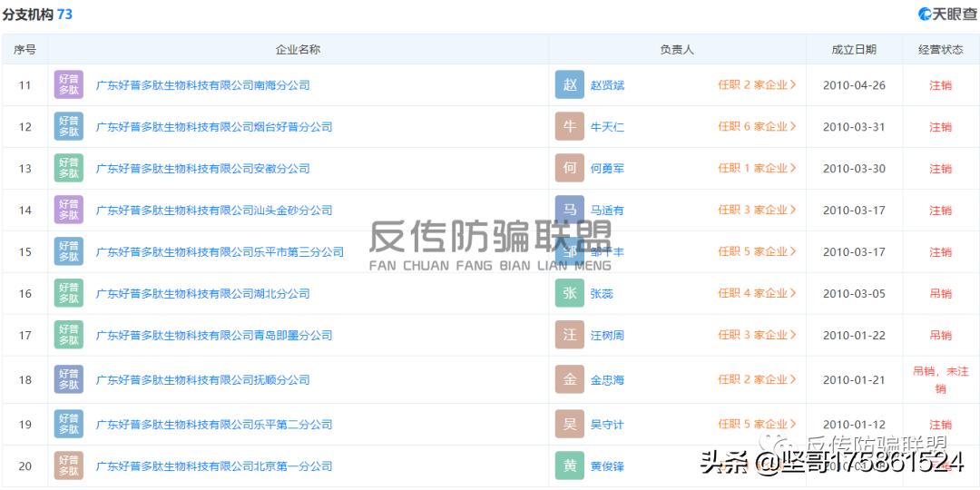Image resolution: width=980 pixels, height=490 pixels.
Task: Click the 赵 avatar beside 赵贤斌
Action: [x=569, y=85]
